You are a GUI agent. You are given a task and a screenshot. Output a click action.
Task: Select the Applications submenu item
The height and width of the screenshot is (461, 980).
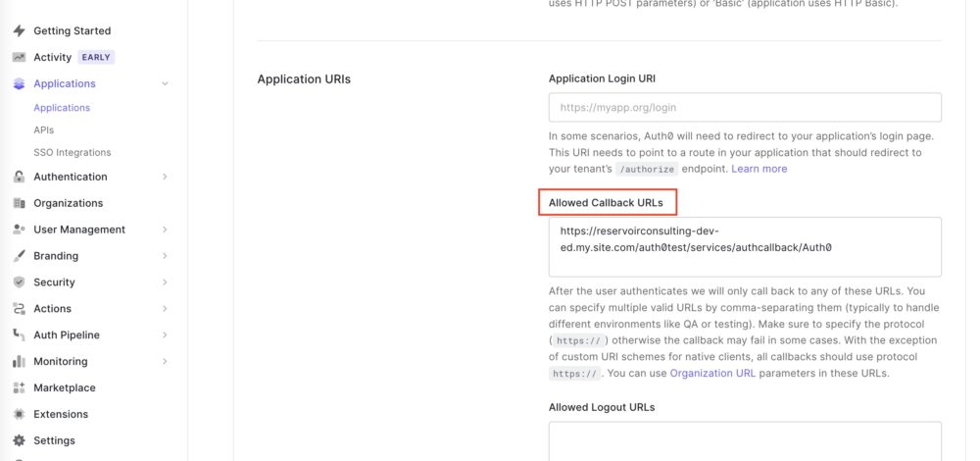pos(62,108)
